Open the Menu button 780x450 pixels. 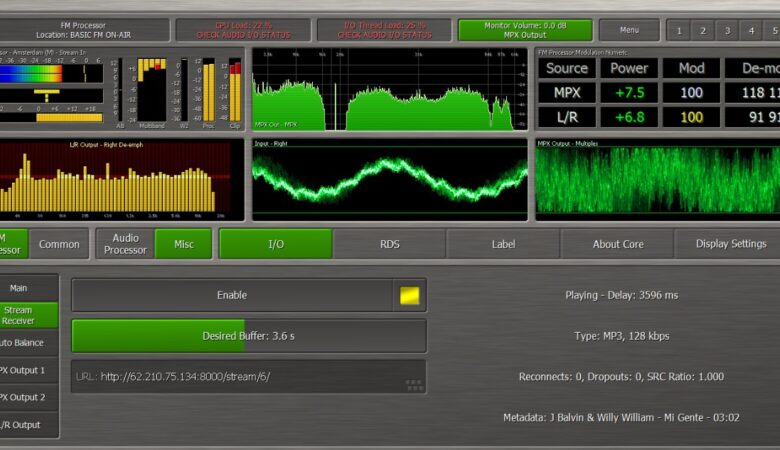click(x=628, y=30)
